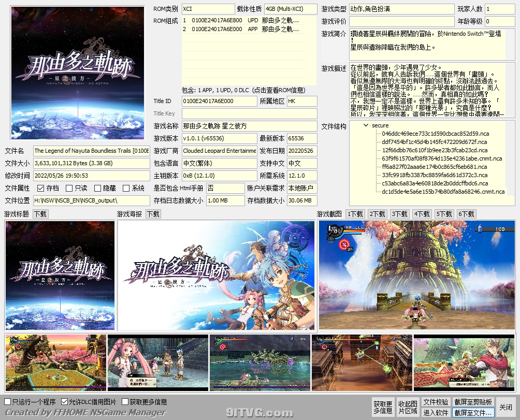
Task: Select the 63f9f61570af08f8764d135e42361abe.cnmt.nca file entry
Action: (x=441, y=158)
